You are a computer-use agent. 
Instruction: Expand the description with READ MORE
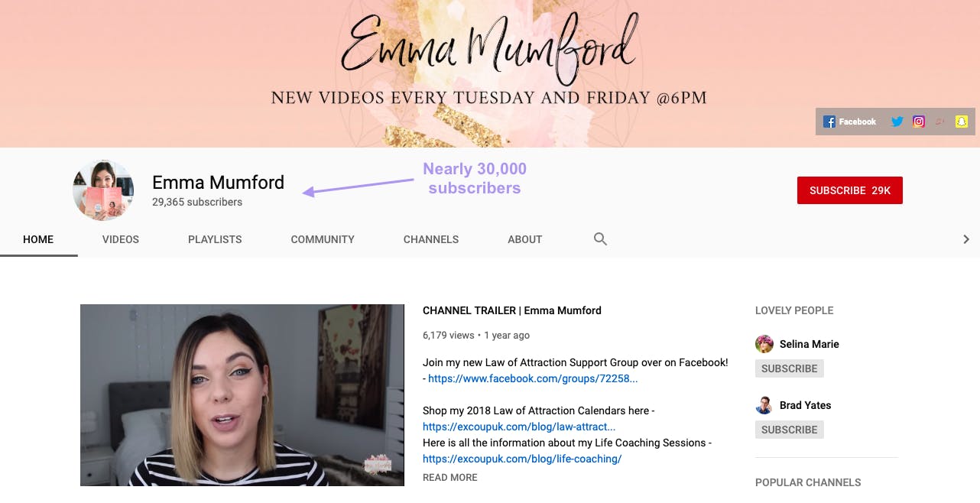(x=450, y=477)
